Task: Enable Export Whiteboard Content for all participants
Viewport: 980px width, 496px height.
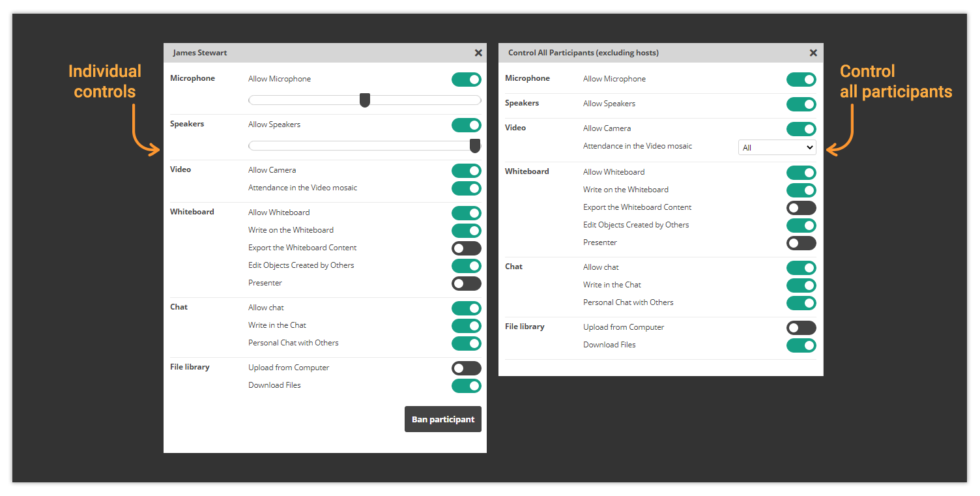Action: pos(801,208)
